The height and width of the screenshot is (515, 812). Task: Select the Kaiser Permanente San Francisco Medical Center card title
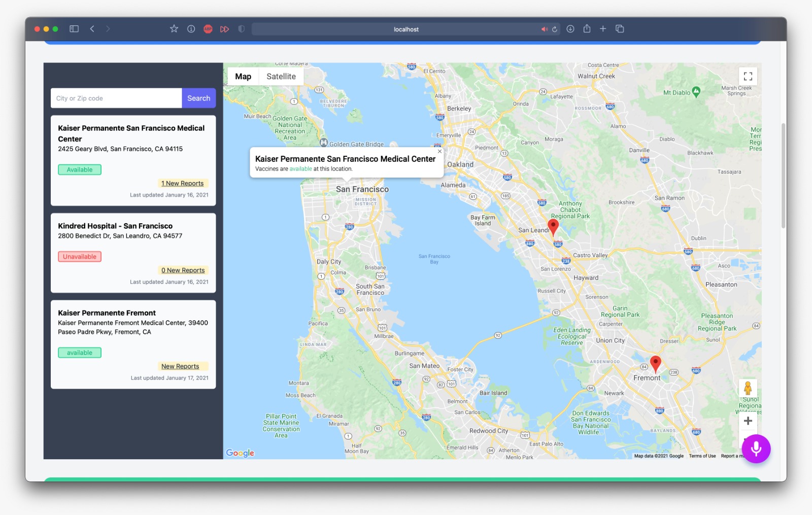(131, 133)
